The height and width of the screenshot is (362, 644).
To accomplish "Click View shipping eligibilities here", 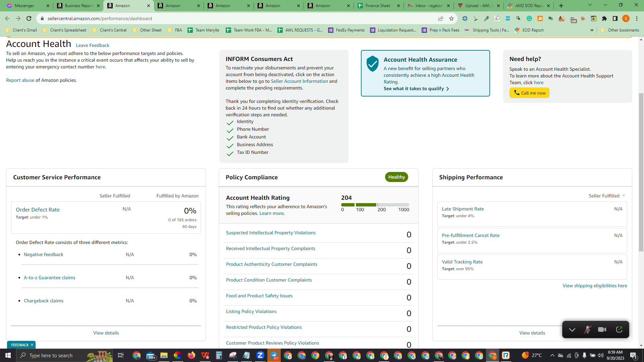I will coord(595,286).
